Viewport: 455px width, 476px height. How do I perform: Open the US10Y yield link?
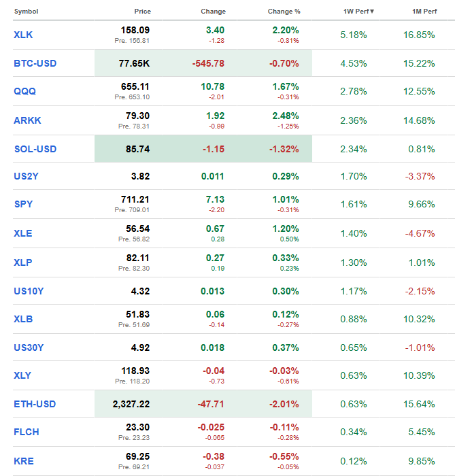point(29,291)
